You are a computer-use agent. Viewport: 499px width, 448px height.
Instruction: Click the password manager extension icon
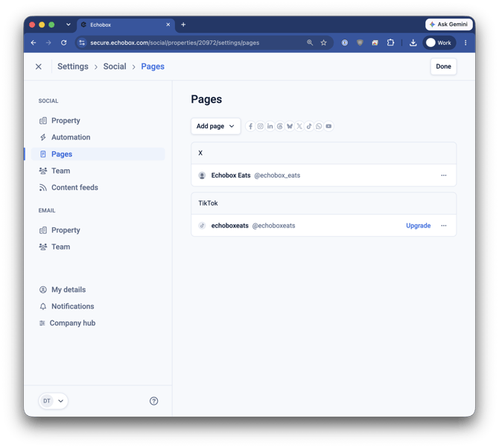[x=345, y=42]
